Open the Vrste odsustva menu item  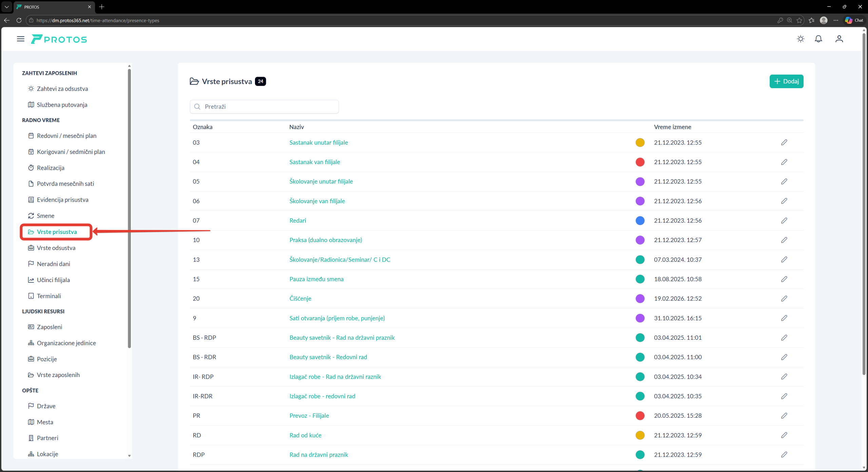click(x=56, y=248)
